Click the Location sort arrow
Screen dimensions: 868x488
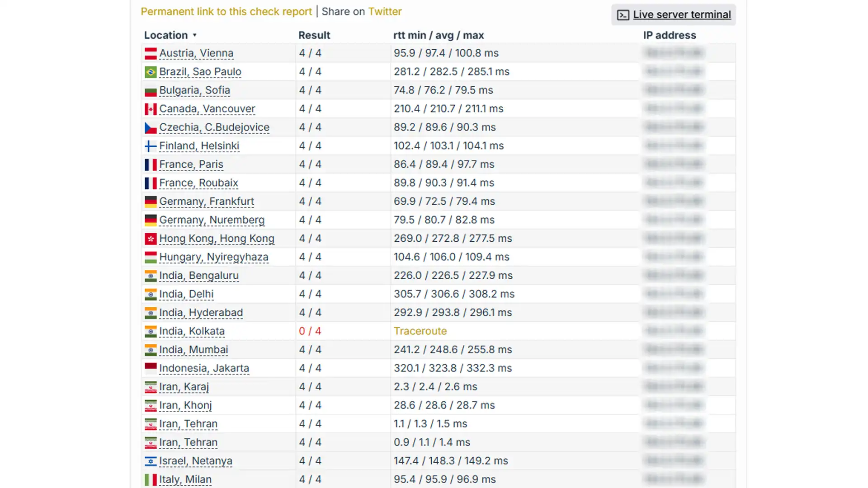(195, 35)
